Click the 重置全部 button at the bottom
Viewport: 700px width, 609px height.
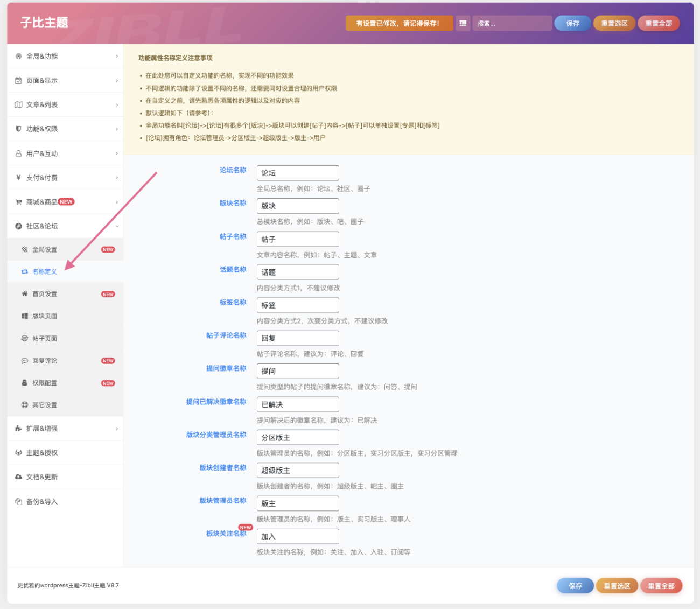pos(661,585)
